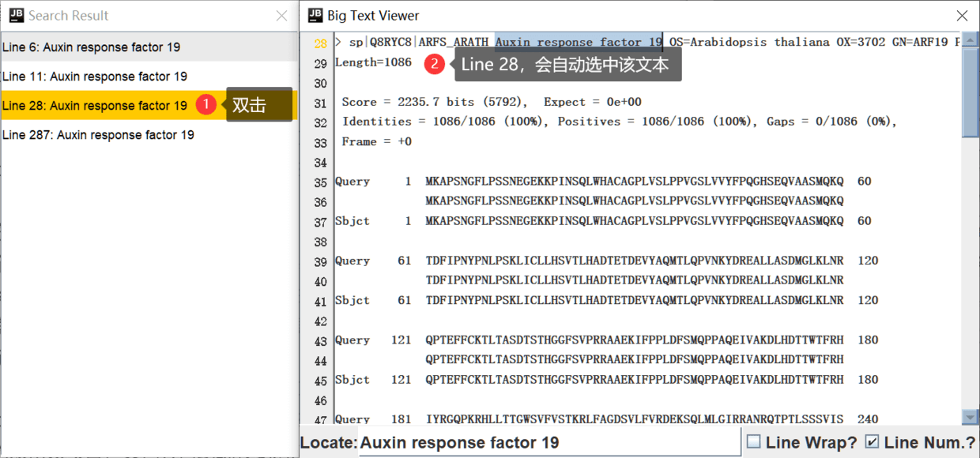Click the Identities = 1086/1086 line
The width and height of the screenshot is (980, 458).
620,122
